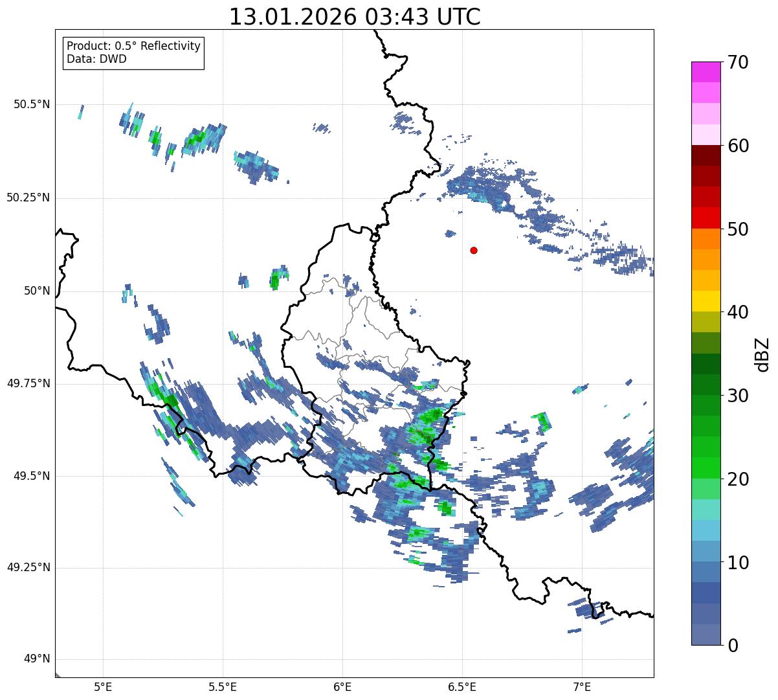
Task: Click the 5.5°E longitude label
Action: point(223,686)
